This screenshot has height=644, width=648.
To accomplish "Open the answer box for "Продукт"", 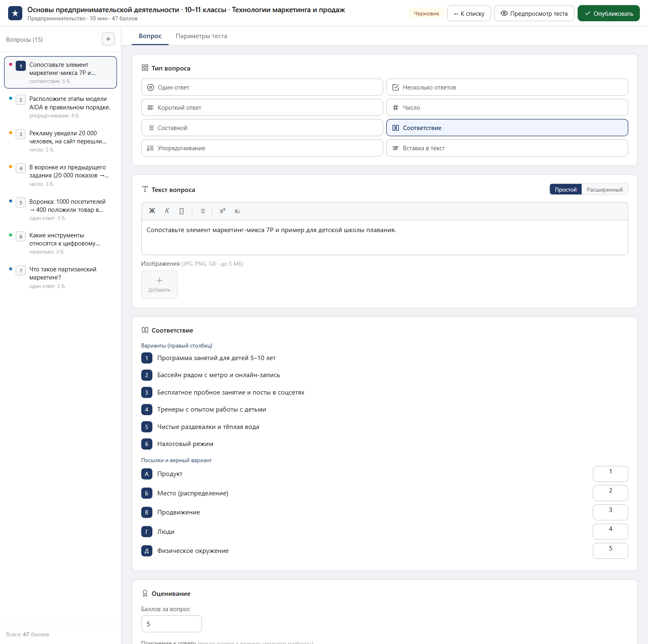I will click(610, 474).
